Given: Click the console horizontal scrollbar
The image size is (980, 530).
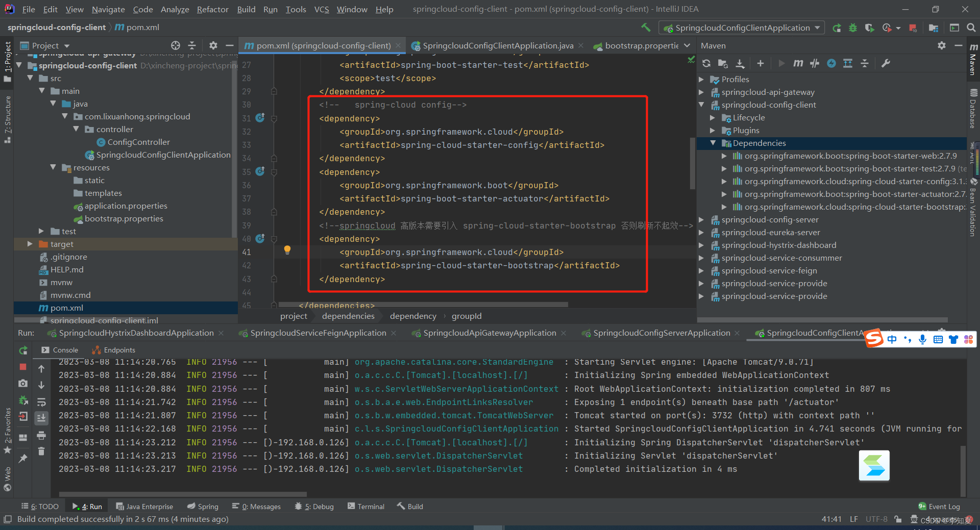Looking at the screenshot, I should click(183, 494).
